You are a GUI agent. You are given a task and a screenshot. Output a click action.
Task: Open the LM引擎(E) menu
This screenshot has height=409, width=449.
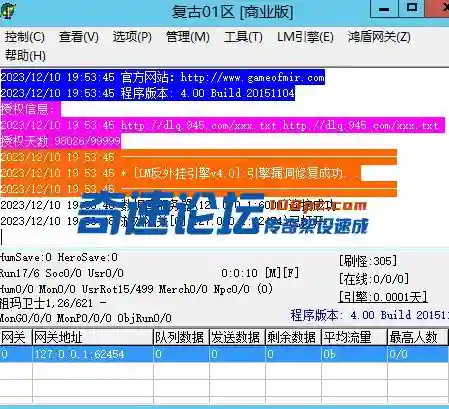[305, 37]
